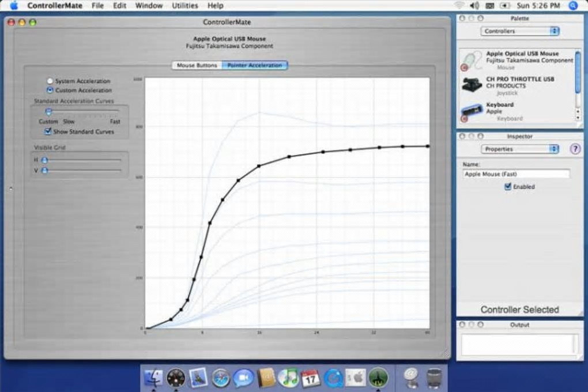Click the rightmost control point on black curve

click(428, 146)
